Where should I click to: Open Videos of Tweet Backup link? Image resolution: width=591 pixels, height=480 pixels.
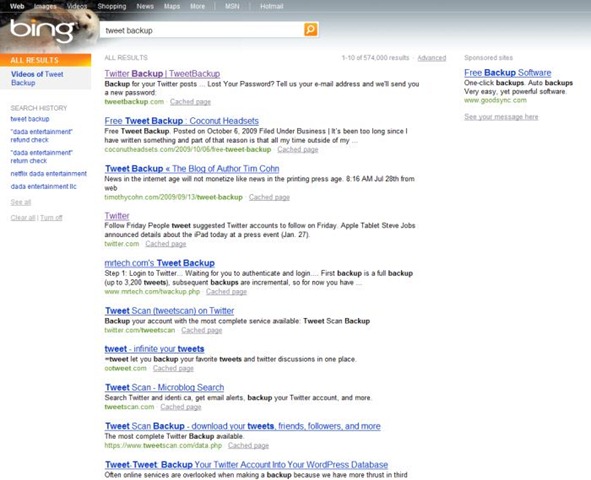(37, 78)
